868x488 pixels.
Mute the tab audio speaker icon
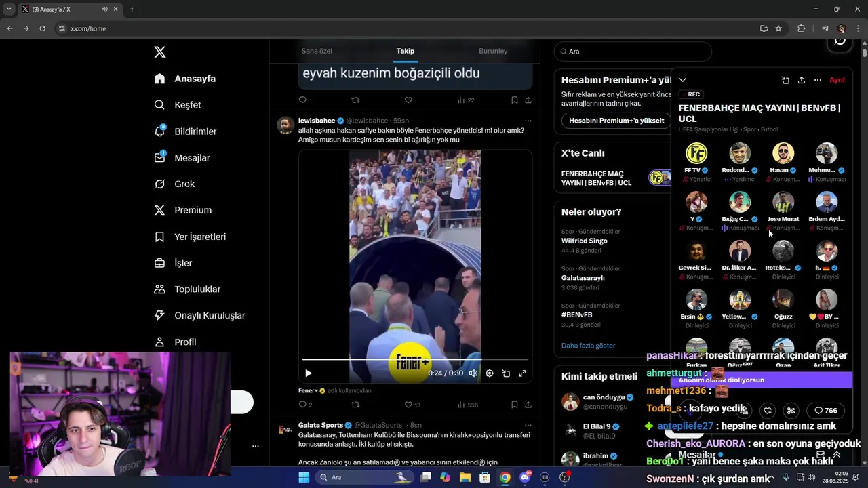click(x=104, y=9)
